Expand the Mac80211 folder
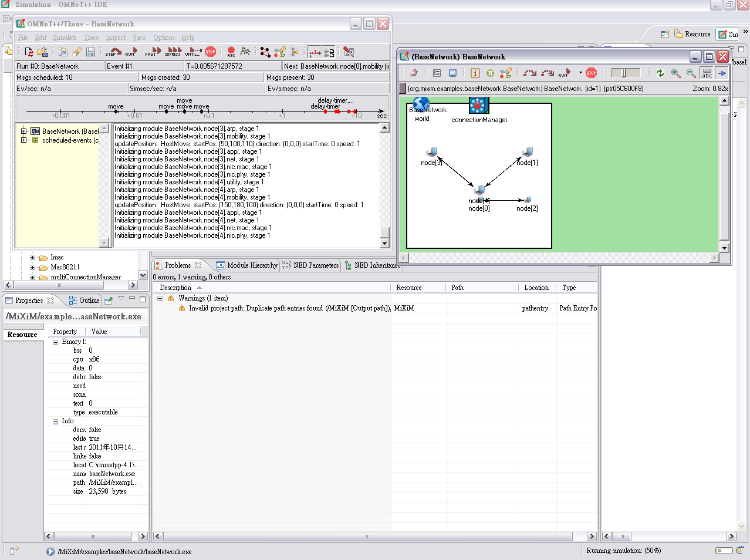This screenshot has height=560, width=750. 33,267
